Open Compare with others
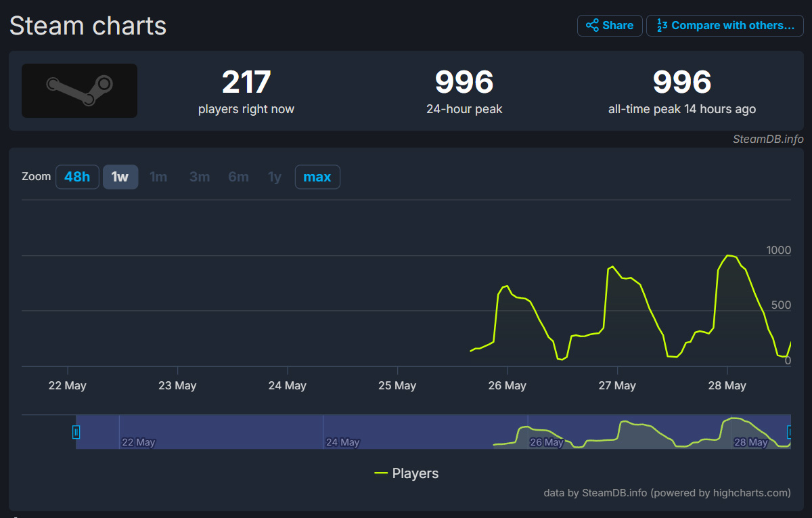Image resolution: width=812 pixels, height=518 pixels. 725,26
